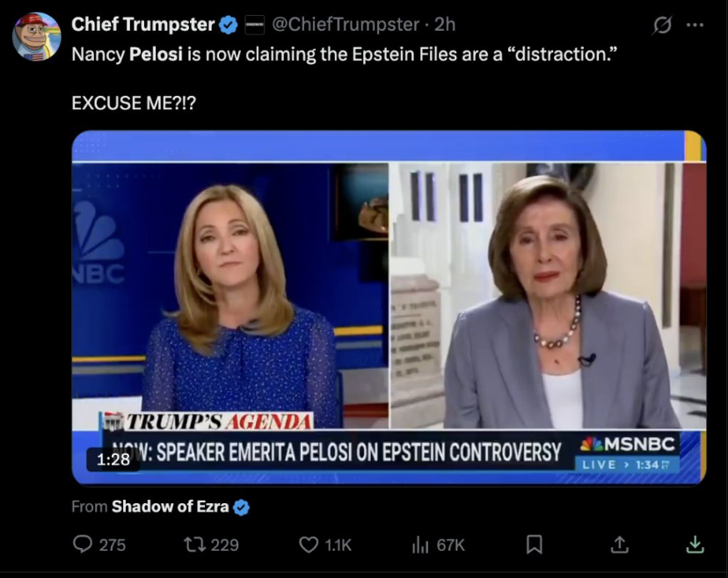Click the affiliate badge next to the verified checkmark

254,25
